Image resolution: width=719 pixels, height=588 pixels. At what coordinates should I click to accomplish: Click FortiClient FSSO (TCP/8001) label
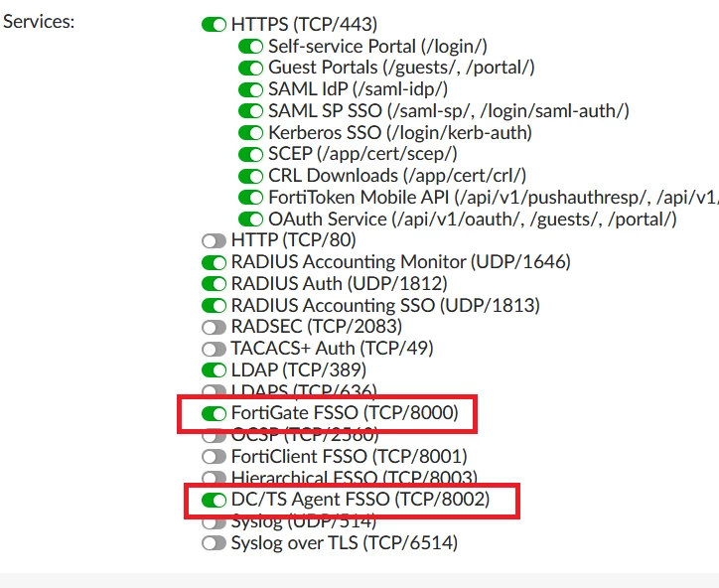click(349, 456)
